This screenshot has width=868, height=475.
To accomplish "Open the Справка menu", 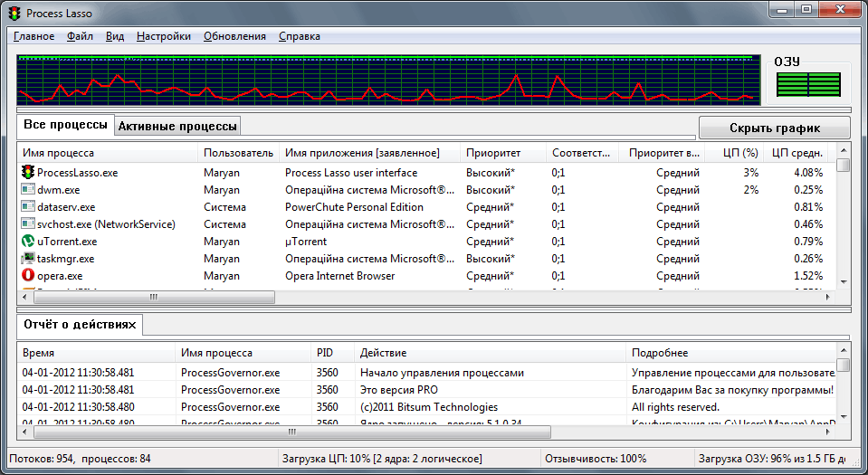I will pos(299,36).
